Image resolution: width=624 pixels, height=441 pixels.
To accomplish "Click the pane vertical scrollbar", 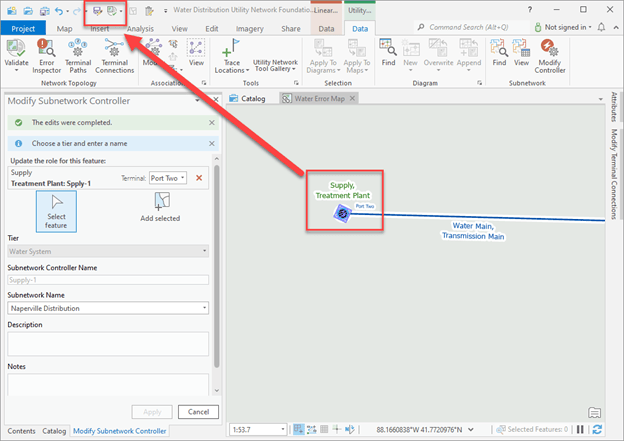I will [x=216, y=267].
